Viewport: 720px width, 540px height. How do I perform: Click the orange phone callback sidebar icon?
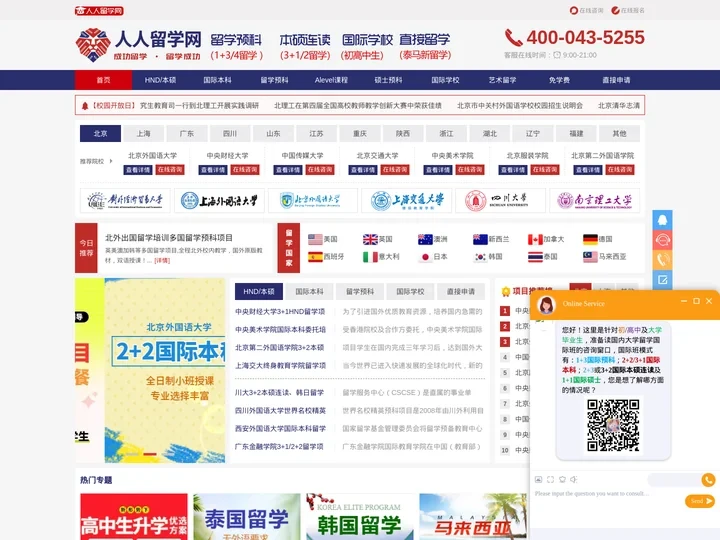pos(662,259)
